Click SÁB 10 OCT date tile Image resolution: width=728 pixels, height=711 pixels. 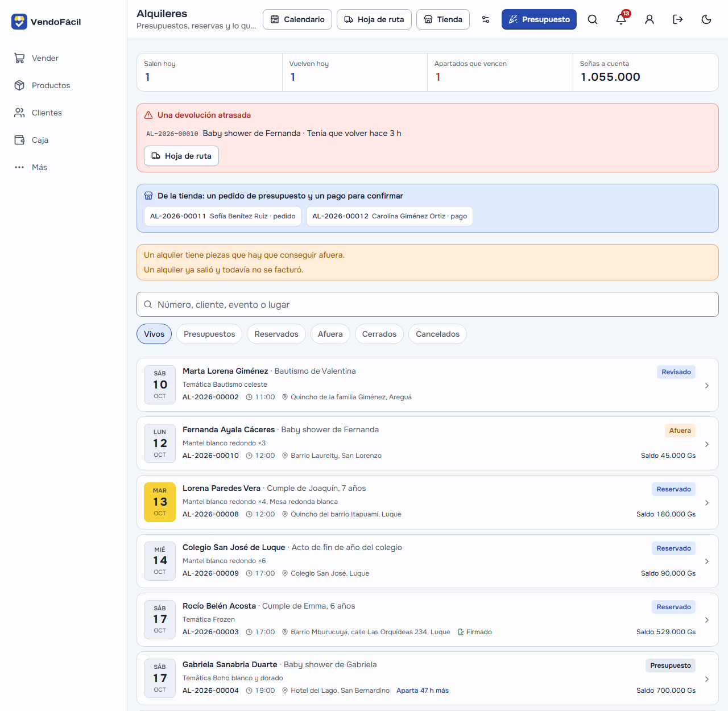[x=160, y=385]
